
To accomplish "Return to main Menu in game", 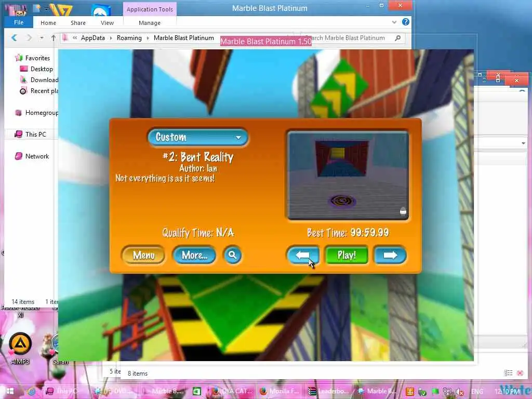I will (143, 255).
